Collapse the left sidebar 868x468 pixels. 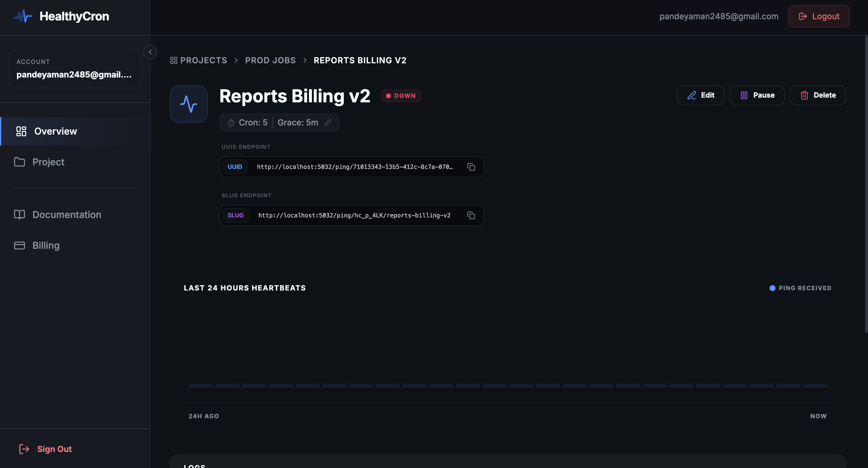[x=150, y=52]
